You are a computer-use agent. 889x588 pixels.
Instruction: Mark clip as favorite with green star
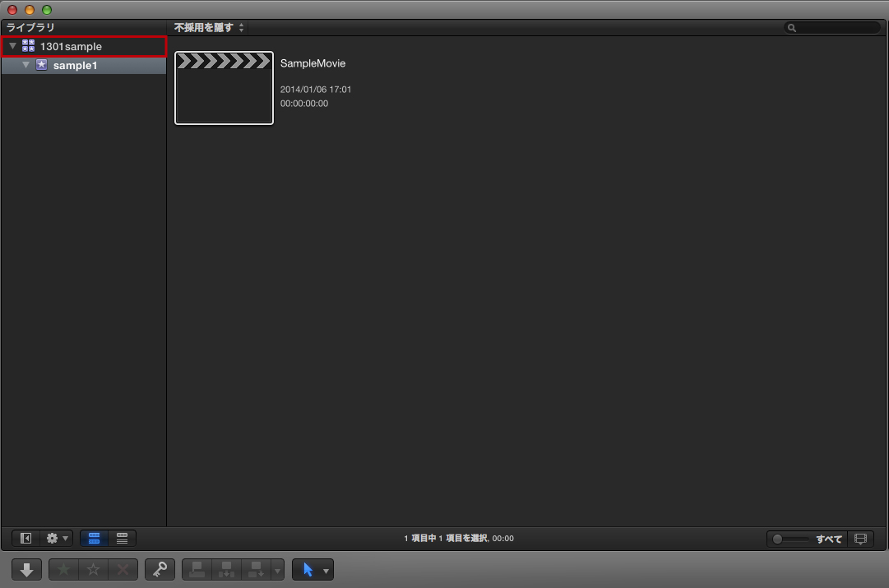coord(64,569)
